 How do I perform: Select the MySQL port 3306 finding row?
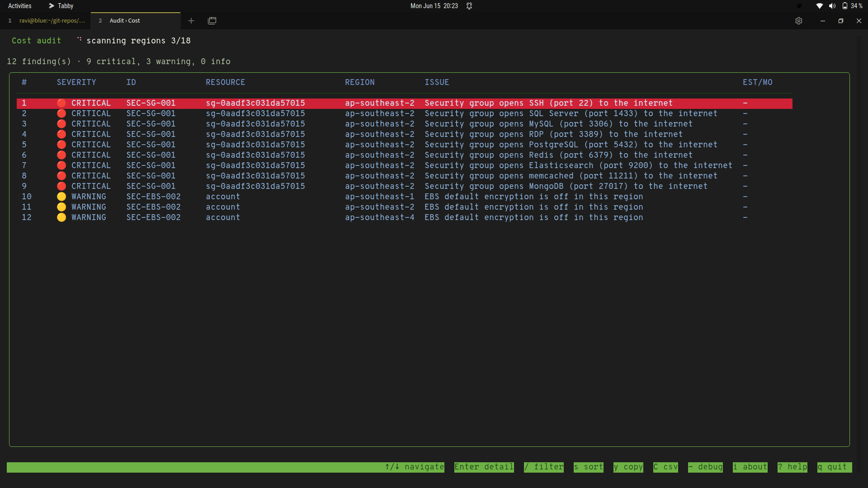(405, 124)
